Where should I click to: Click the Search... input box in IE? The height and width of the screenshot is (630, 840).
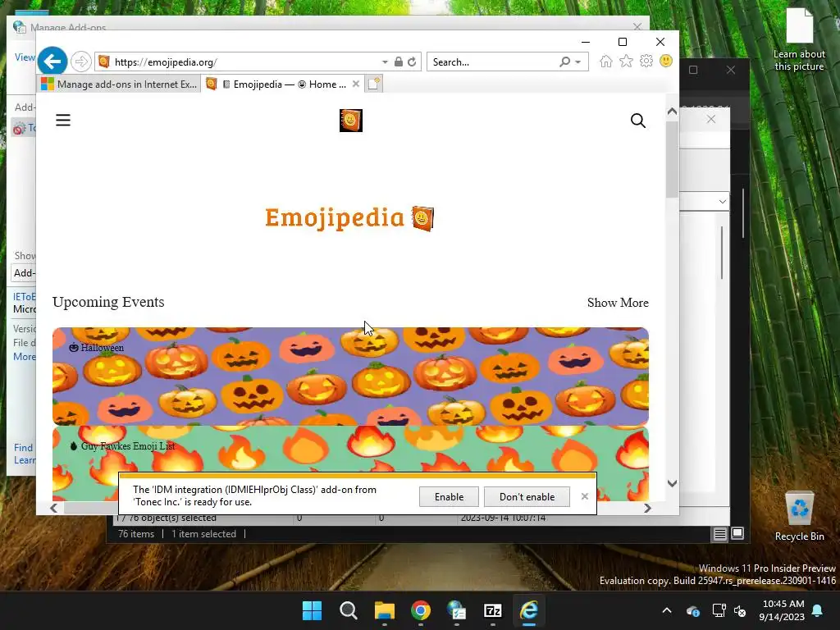coord(493,62)
